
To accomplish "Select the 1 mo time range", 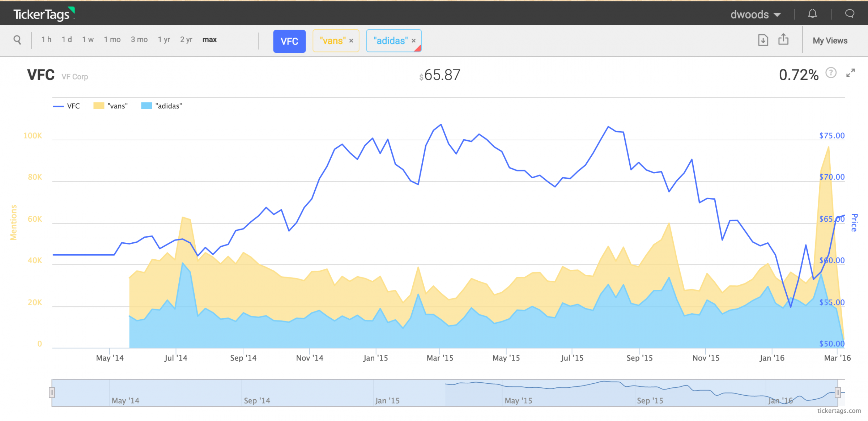I will [112, 39].
